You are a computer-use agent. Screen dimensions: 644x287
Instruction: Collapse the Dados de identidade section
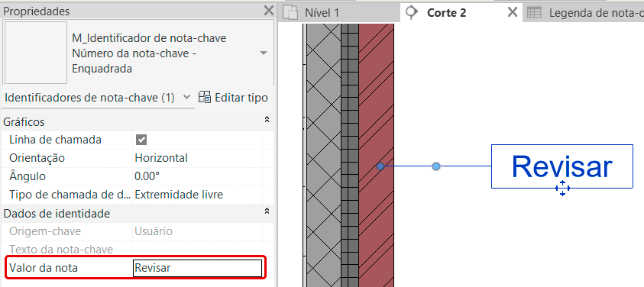[267, 211]
